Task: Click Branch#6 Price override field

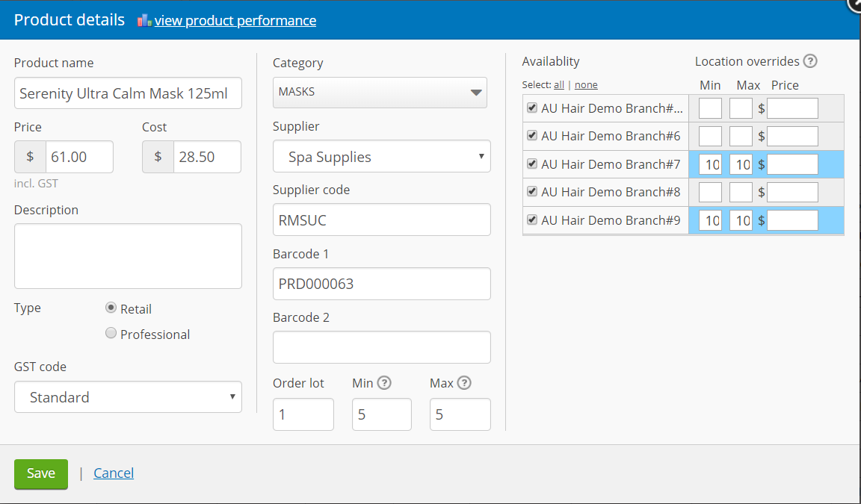Action: 792,136
